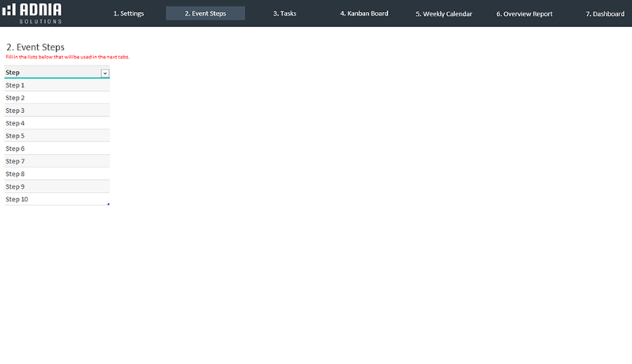Switch to the 3. Tasks tab
The width and height of the screenshot is (632, 364).
click(284, 13)
